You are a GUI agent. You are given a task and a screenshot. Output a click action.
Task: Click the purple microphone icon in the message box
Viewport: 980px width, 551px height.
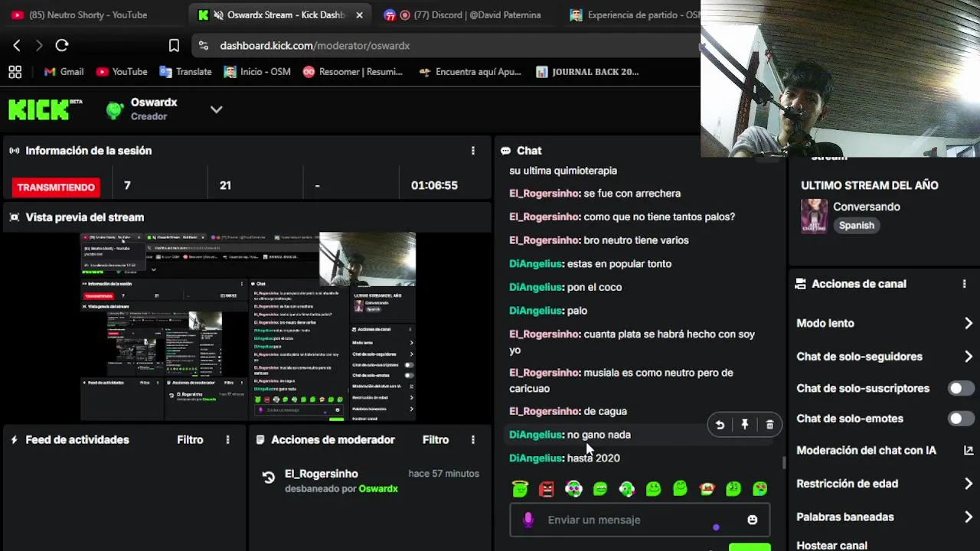tap(528, 520)
